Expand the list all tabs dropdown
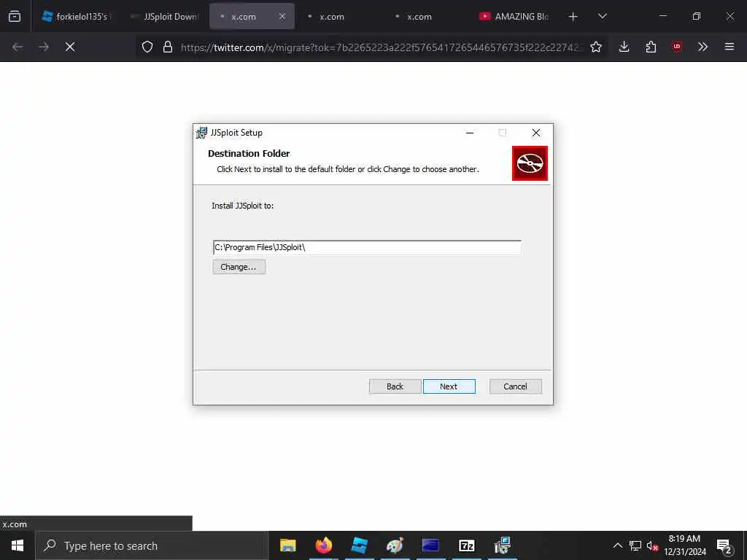Screen dimensions: 747x560 click(602, 16)
